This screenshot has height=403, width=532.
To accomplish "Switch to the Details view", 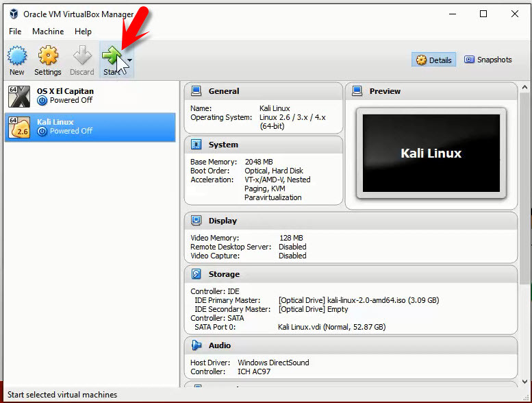I will (433, 60).
